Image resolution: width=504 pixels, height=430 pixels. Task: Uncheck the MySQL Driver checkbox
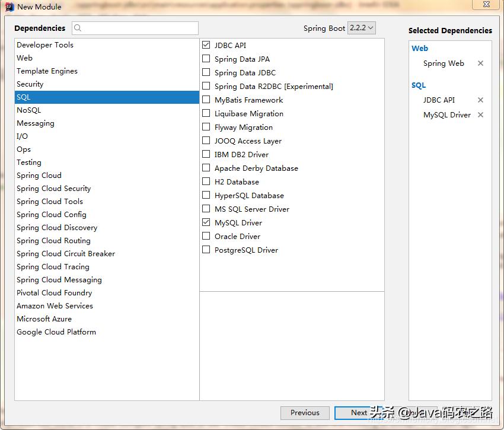pos(206,222)
